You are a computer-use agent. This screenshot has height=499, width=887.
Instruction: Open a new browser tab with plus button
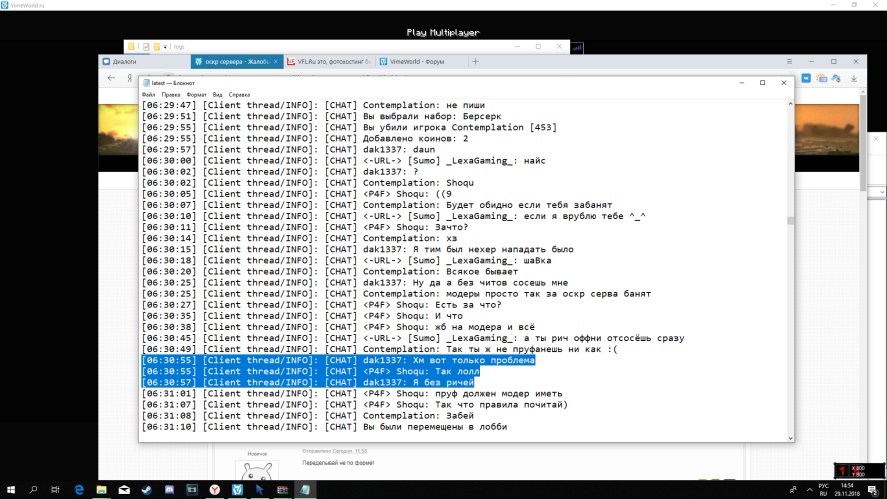[476, 61]
